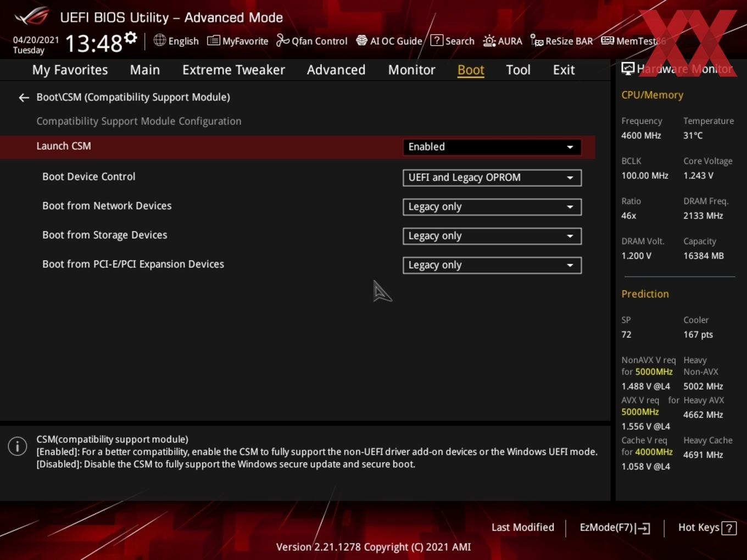Expand Boot from Network Devices dropdown
This screenshot has height=560, width=747.
coord(492,207)
